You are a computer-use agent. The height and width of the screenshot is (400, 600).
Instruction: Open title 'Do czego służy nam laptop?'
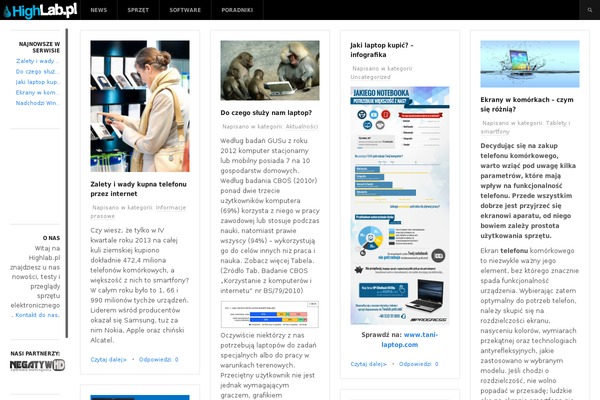coord(266,113)
